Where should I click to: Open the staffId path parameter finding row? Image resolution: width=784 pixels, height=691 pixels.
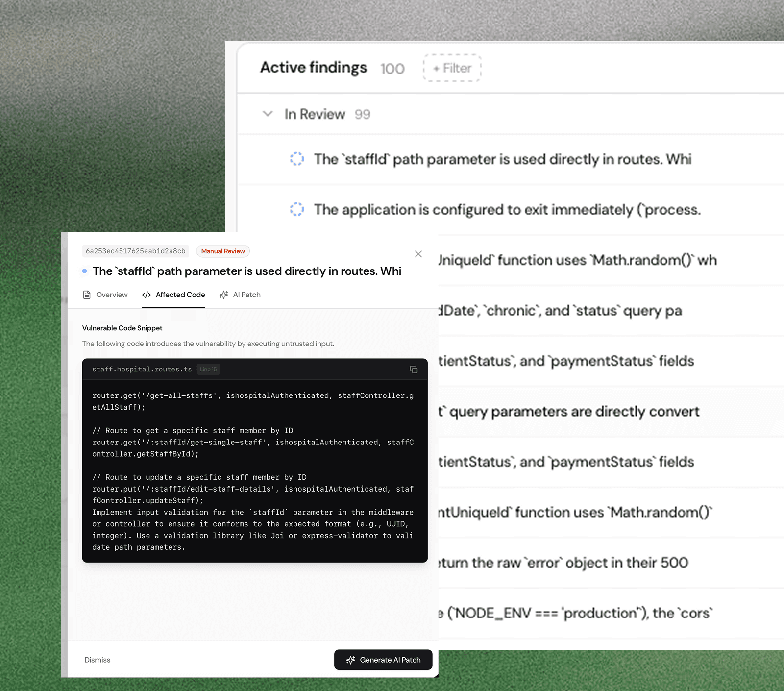tap(511, 159)
